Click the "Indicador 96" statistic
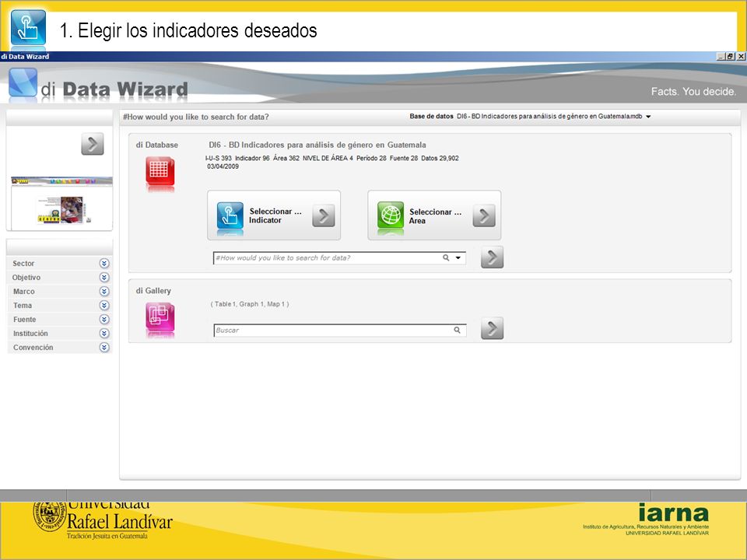This screenshot has width=747, height=560. [x=252, y=158]
